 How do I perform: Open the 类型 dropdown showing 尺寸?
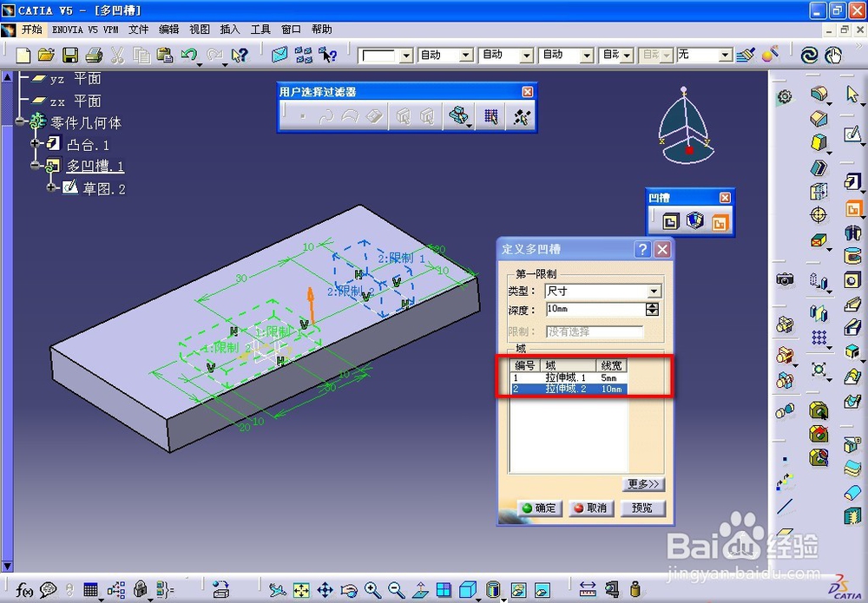(654, 291)
